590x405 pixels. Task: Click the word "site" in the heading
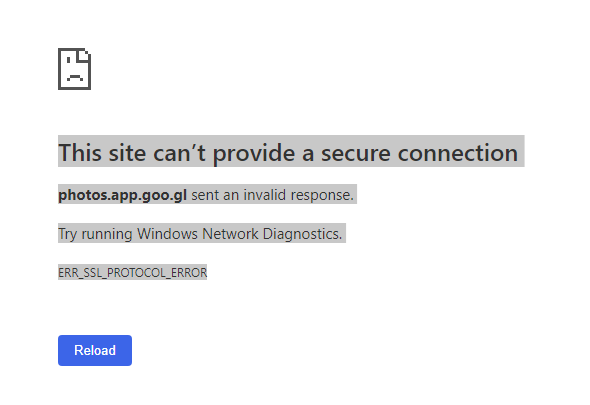coord(127,152)
